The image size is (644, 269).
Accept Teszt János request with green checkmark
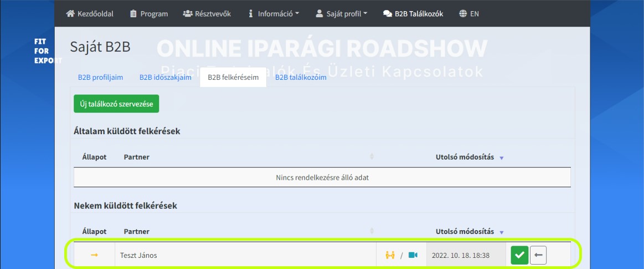click(519, 256)
